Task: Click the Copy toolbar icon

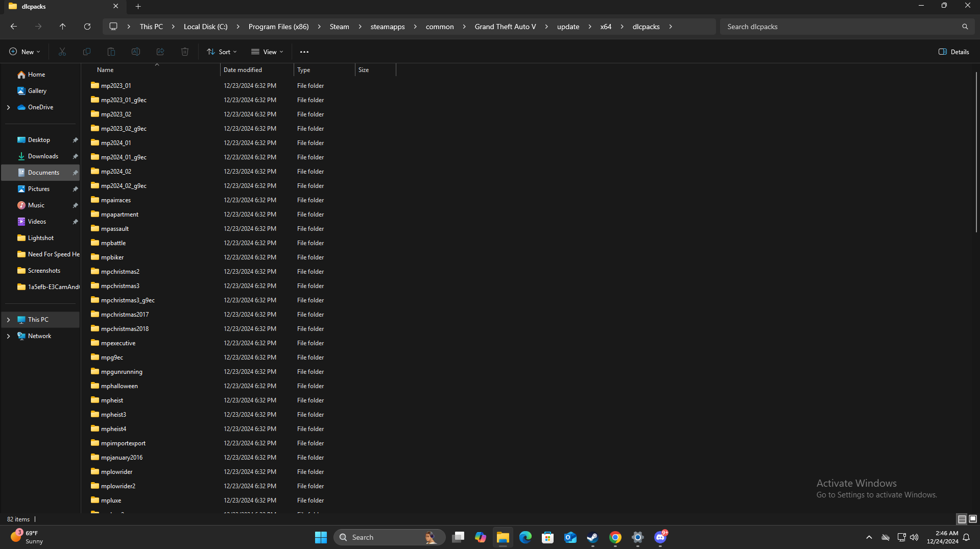Action: [x=87, y=52]
